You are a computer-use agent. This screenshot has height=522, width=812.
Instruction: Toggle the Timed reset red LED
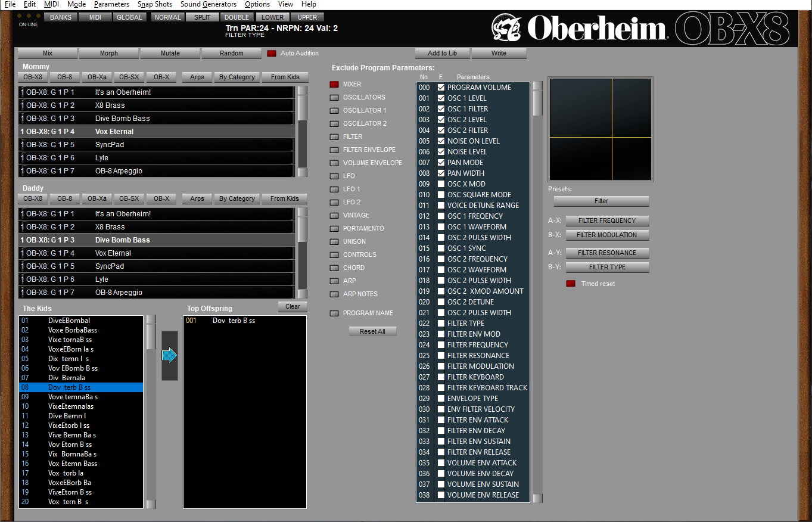click(571, 284)
